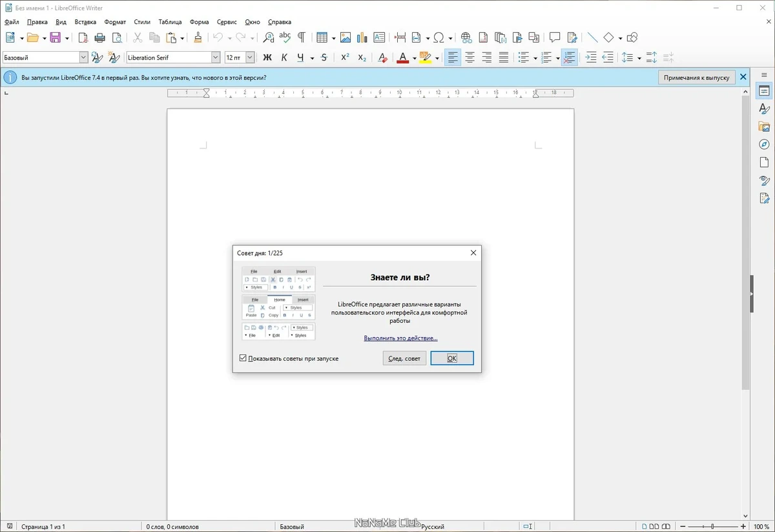Click the Export as PDF icon
The image size is (775, 532).
83,37
